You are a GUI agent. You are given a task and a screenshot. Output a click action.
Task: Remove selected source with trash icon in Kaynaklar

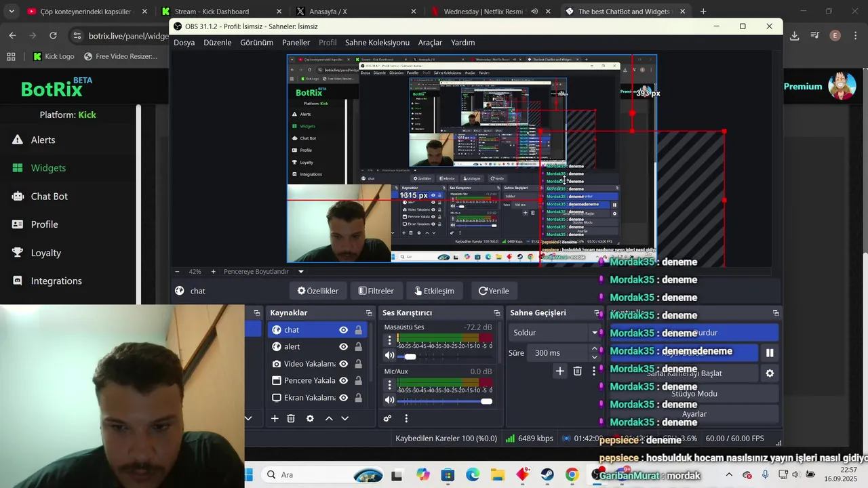pos(291,418)
